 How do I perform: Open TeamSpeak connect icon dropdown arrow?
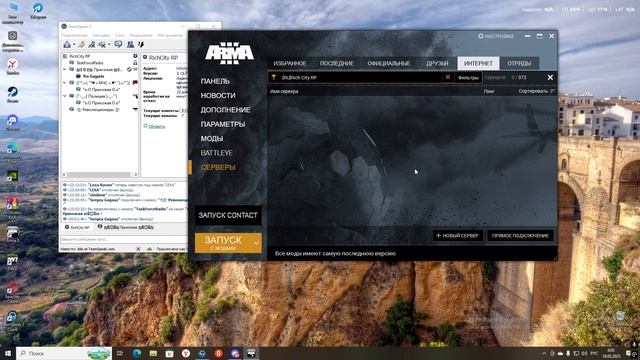point(74,44)
